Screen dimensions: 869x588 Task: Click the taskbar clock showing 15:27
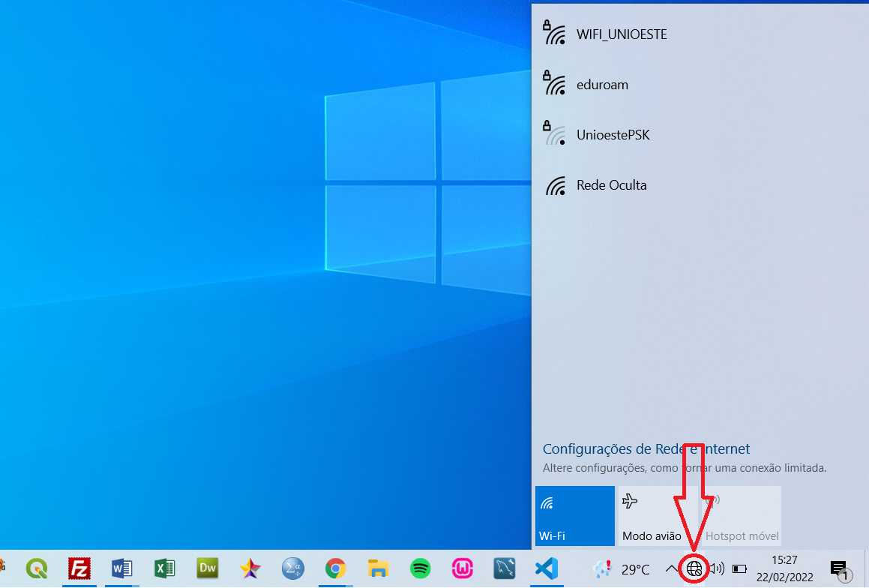784,568
